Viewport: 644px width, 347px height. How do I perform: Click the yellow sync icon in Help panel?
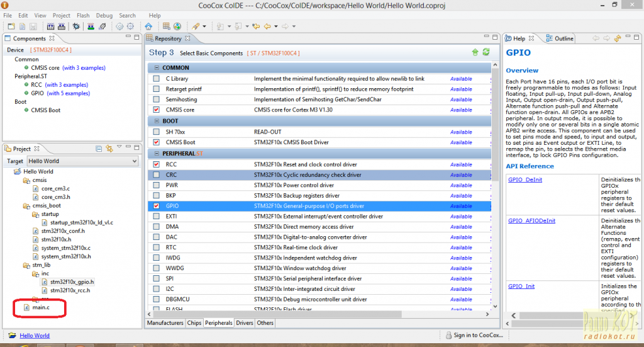coord(619,38)
